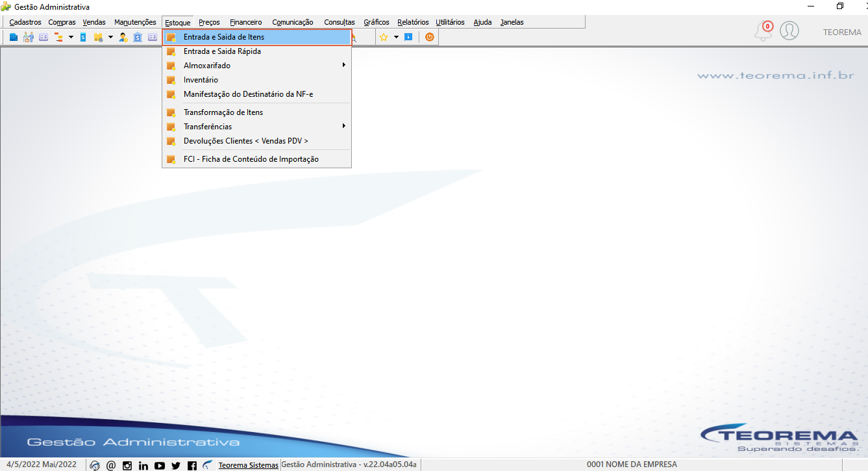Viewport: 868px width, 471px height.
Task: Click the orange power exit icon
Action: 429,37
